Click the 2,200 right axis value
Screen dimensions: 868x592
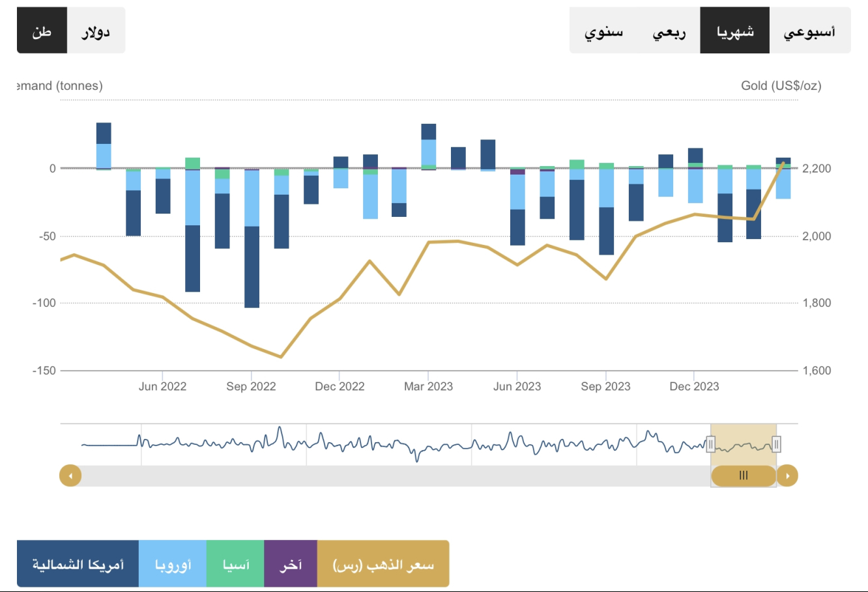pyautogui.click(x=817, y=168)
